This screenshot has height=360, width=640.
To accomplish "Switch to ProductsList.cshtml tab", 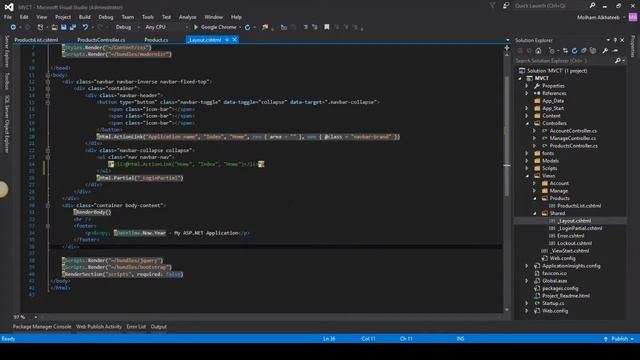I will tap(36, 40).
